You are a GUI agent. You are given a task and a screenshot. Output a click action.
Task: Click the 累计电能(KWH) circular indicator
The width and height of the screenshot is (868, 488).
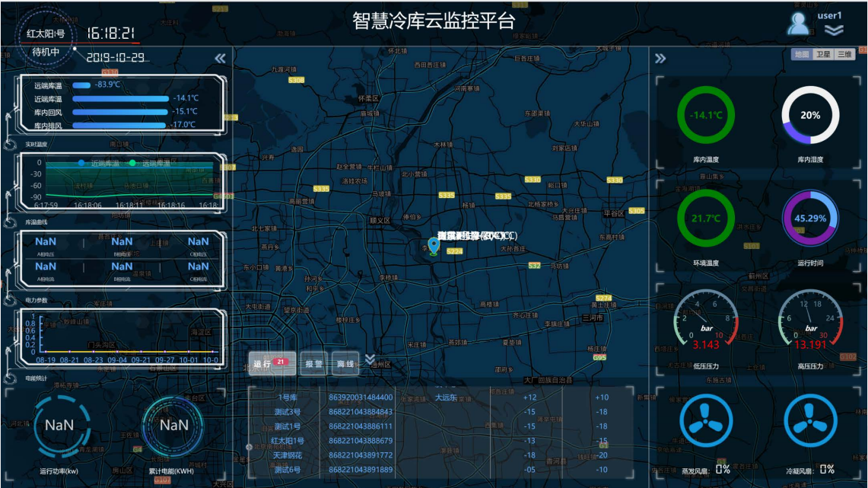(173, 426)
